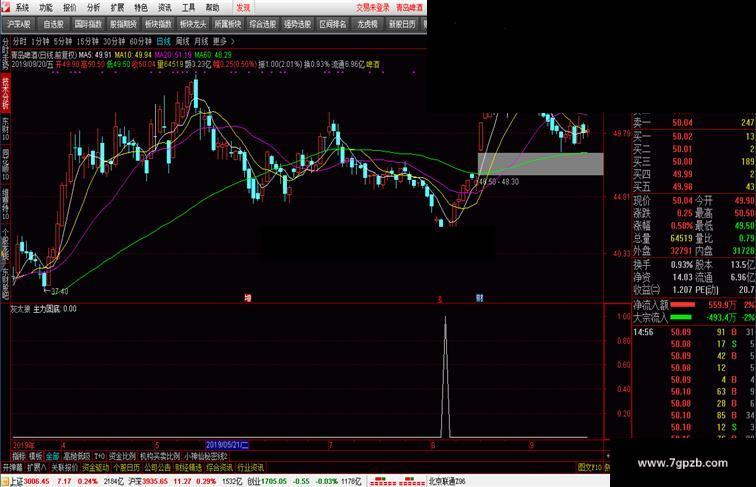756x487 pixels.
Task: Open the 报价 menu
Action: click(x=69, y=7)
